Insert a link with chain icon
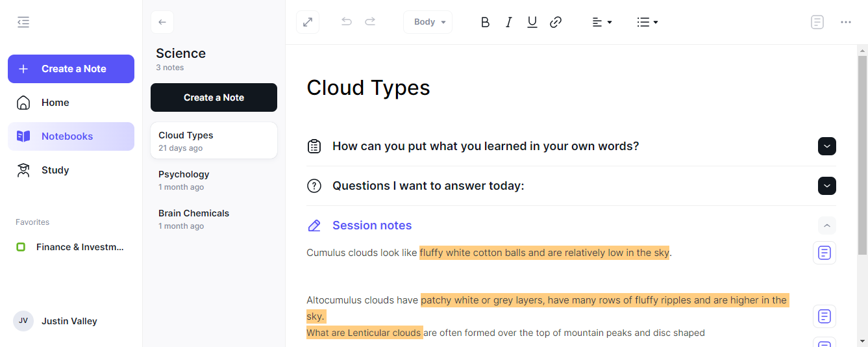Image resolution: width=868 pixels, height=347 pixels. [556, 22]
